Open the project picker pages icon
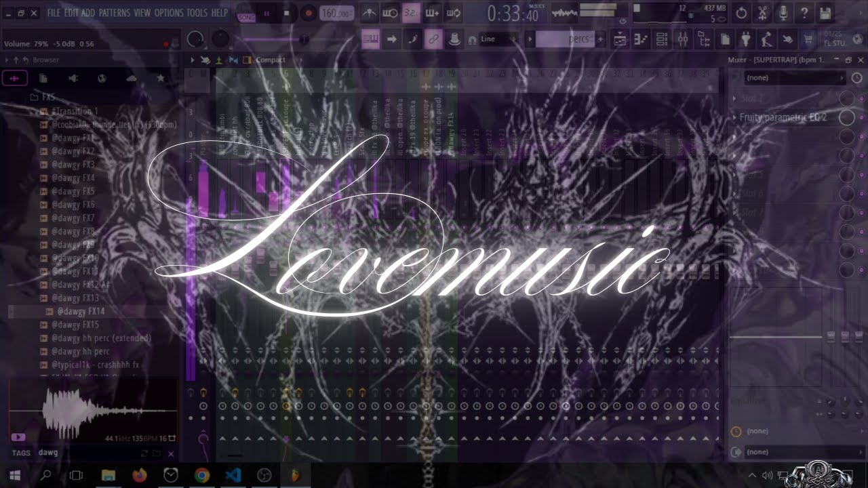This screenshot has height=488, width=868. tap(725, 39)
